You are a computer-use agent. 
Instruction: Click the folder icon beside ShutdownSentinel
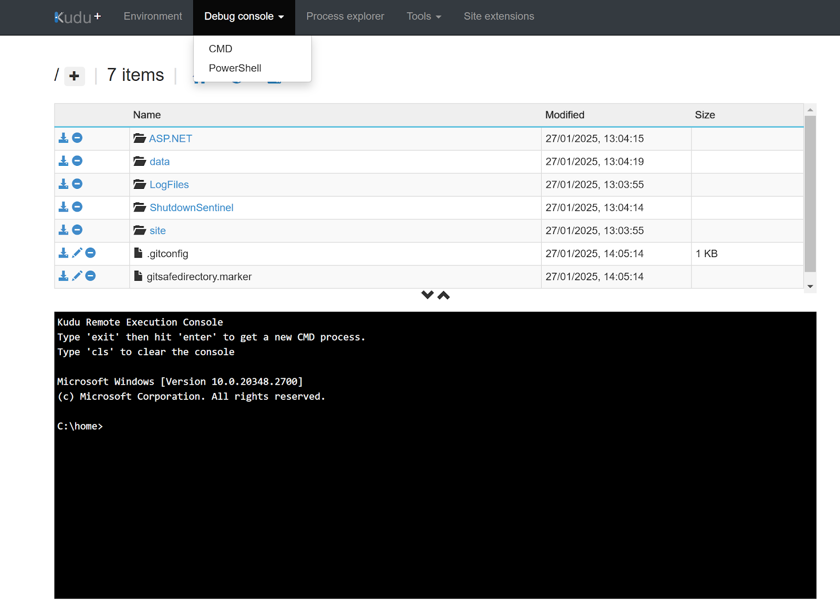tap(140, 207)
